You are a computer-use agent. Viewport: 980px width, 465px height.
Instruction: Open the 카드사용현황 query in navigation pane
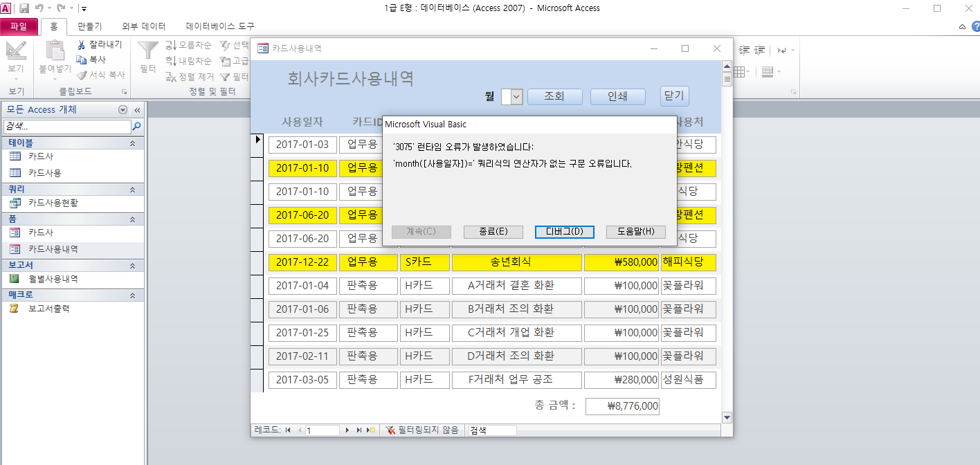pyautogui.click(x=15, y=203)
